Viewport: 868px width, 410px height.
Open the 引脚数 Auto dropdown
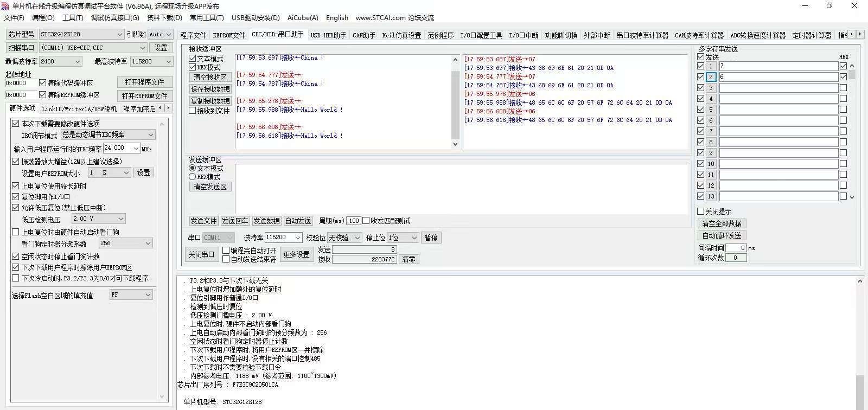161,34
